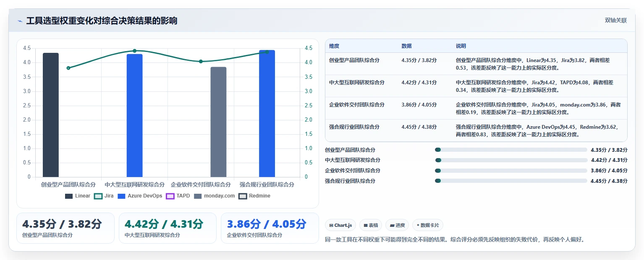Click the lightning icon beside the card title
644x260 pixels.
tap(20, 21)
